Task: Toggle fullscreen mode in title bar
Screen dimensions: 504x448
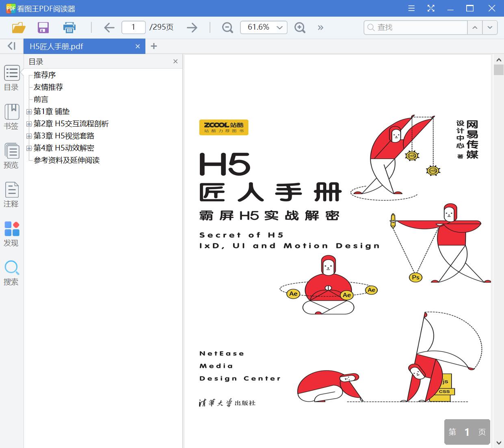Action: 431,8
